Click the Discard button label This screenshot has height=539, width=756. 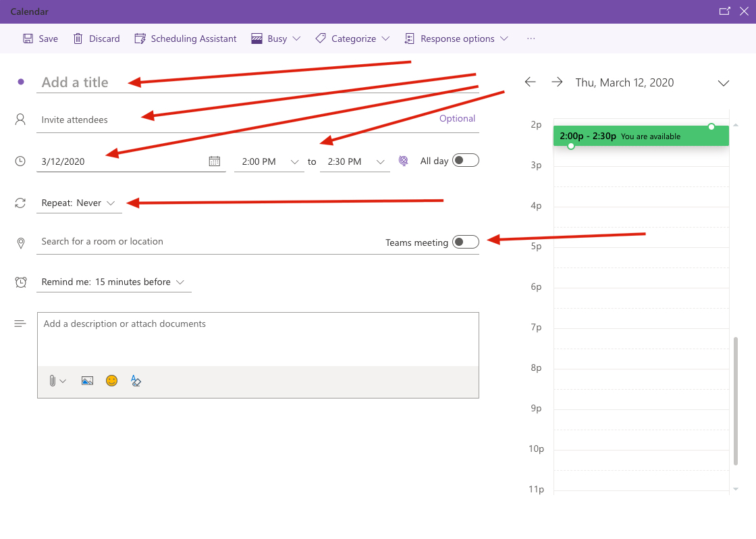104,38
